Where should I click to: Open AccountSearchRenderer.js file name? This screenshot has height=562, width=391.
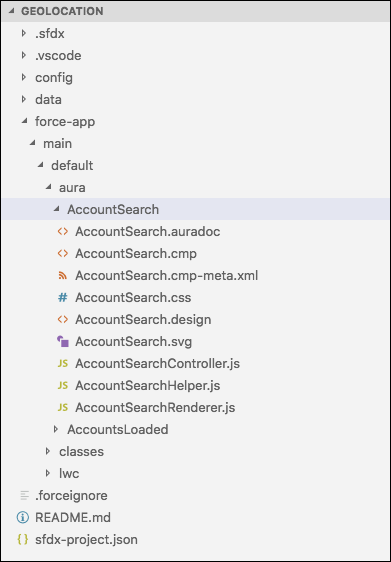(x=155, y=408)
